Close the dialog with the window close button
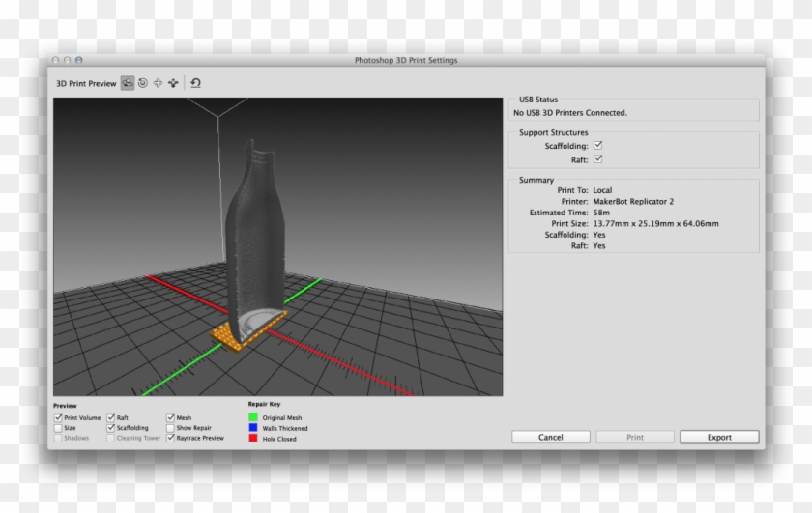812x513 pixels. 55,60
